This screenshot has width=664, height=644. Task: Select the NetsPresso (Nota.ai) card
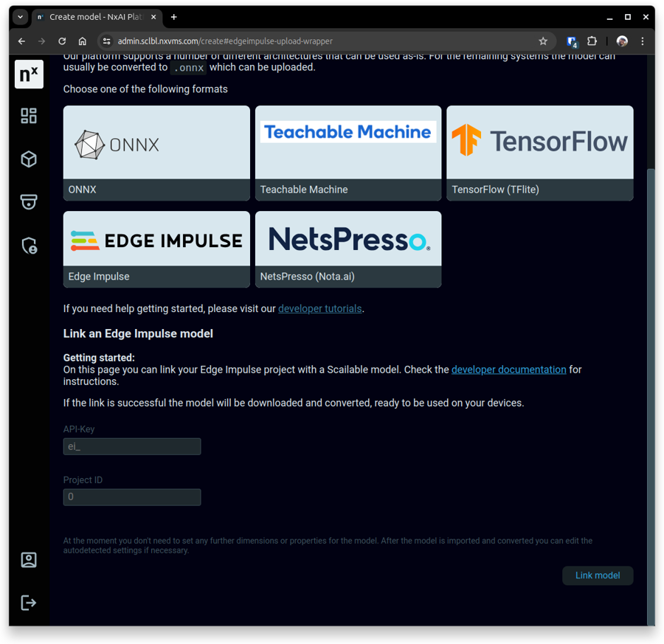pyautogui.click(x=348, y=249)
